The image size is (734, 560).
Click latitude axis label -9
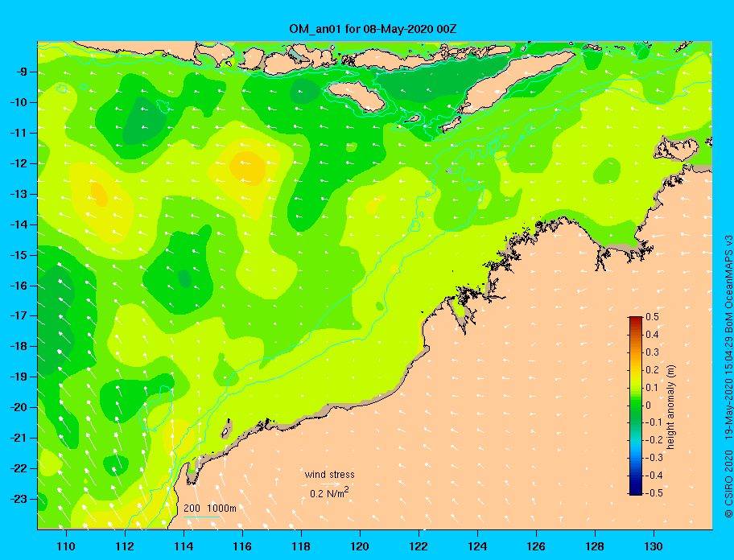pos(21,72)
